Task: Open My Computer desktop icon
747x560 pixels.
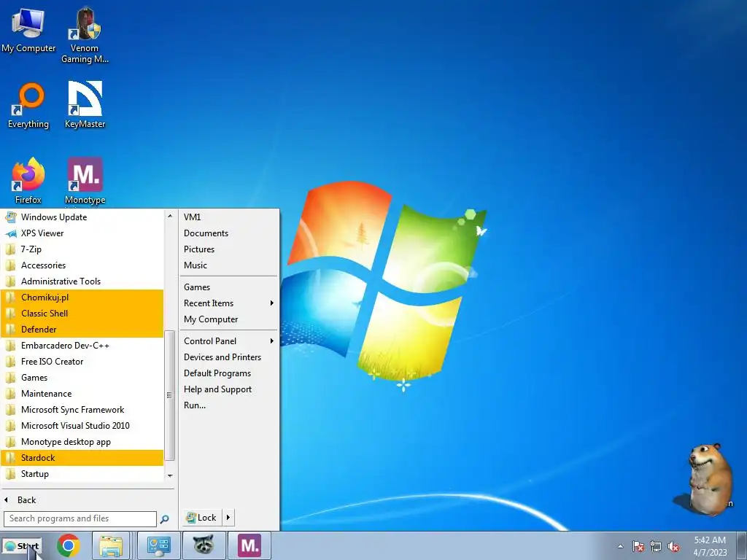Action: (x=28, y=30)
